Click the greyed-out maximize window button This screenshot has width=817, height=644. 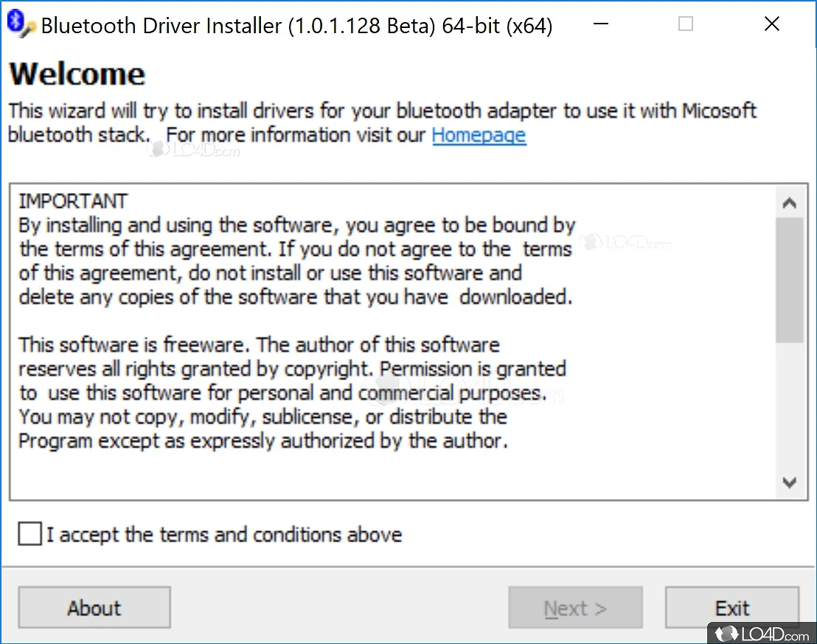point(686,24)
